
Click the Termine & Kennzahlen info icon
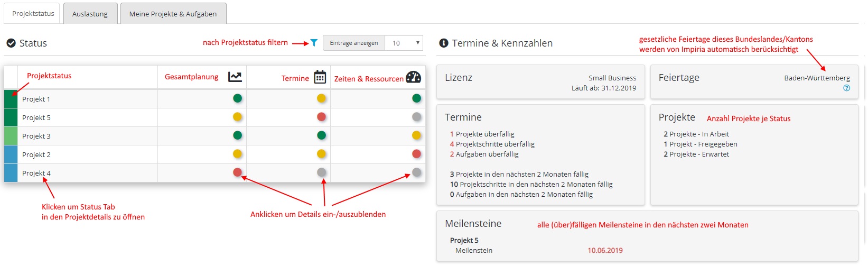coord(444,43)
